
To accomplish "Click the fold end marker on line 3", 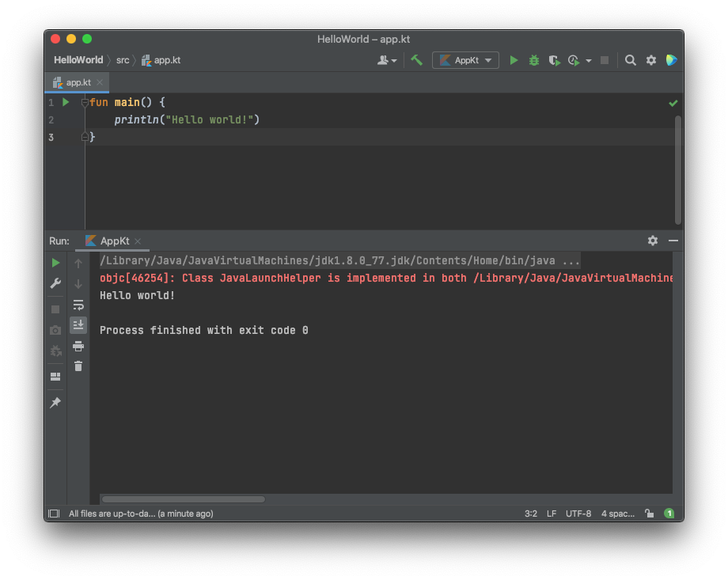I will [85, 137].
